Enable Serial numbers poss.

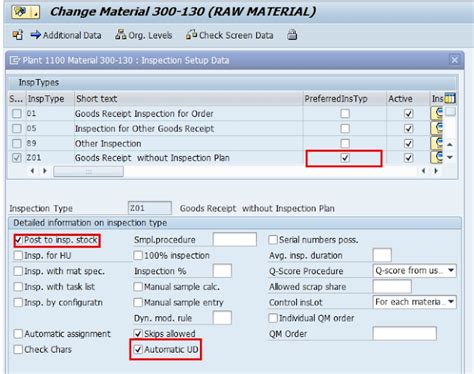[273, 240]
